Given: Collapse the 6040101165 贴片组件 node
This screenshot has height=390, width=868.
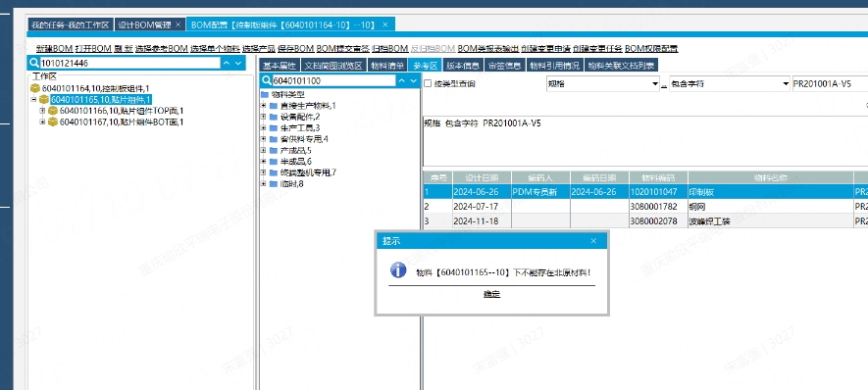Looking at the screenshot, I should [x=33, y=100].
